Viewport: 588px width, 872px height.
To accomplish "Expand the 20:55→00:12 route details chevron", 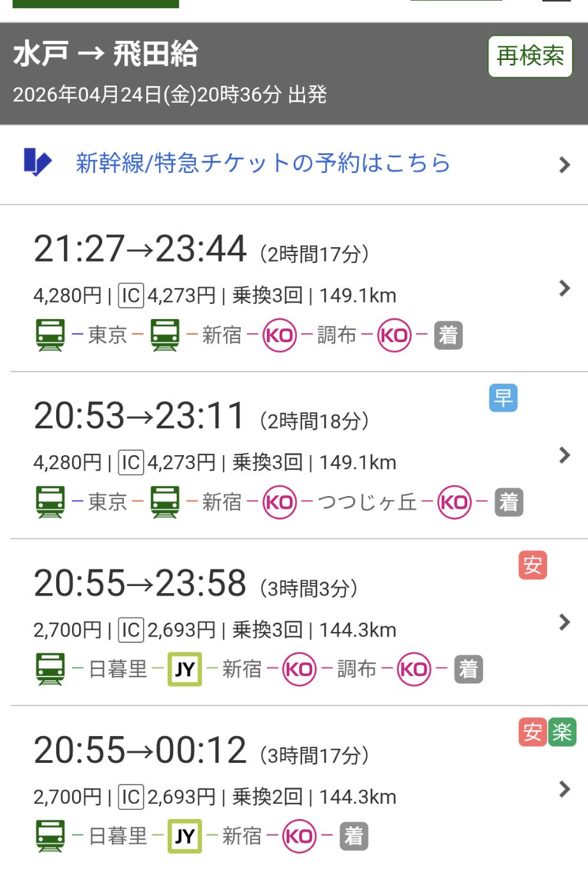I will tap(564, 789).
